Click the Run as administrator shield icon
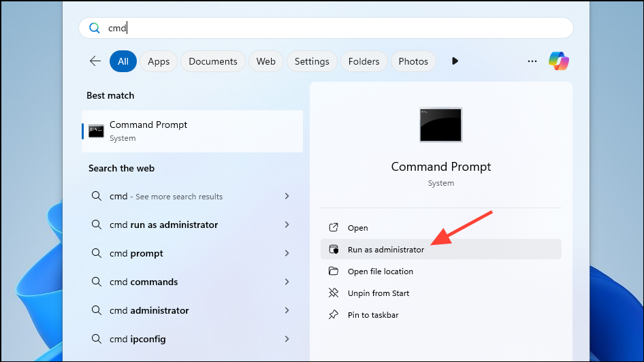 [x=334, y=249]
